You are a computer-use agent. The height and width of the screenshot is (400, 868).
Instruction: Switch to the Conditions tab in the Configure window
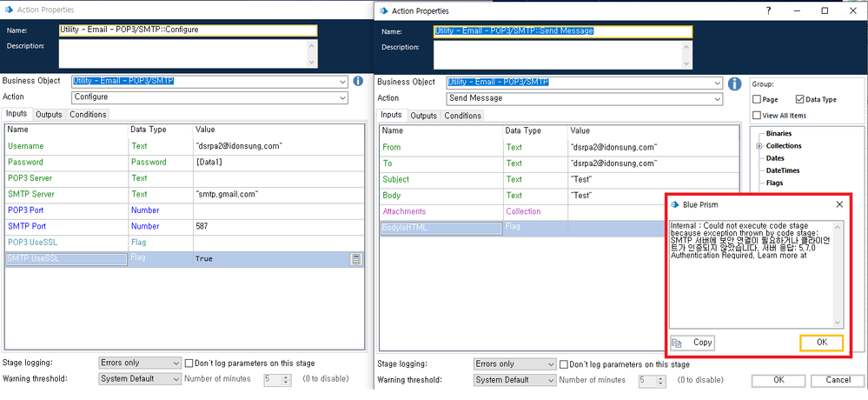88,115
